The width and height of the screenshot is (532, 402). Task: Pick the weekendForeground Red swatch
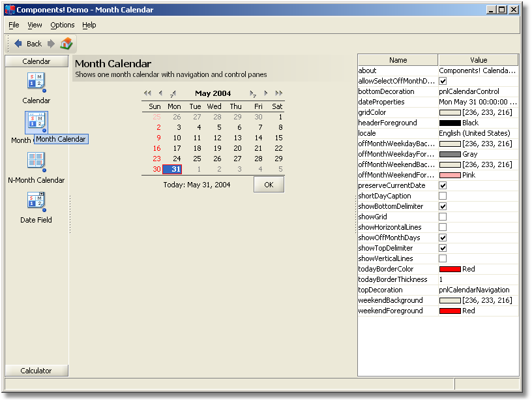click(x=450, y=311)
